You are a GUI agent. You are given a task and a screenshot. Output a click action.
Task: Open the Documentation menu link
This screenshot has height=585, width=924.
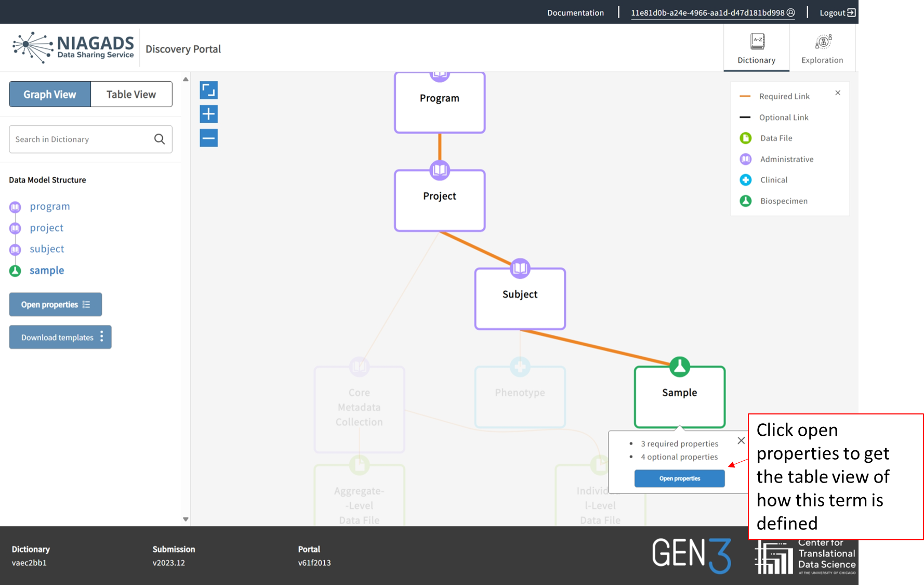point(575,12)
